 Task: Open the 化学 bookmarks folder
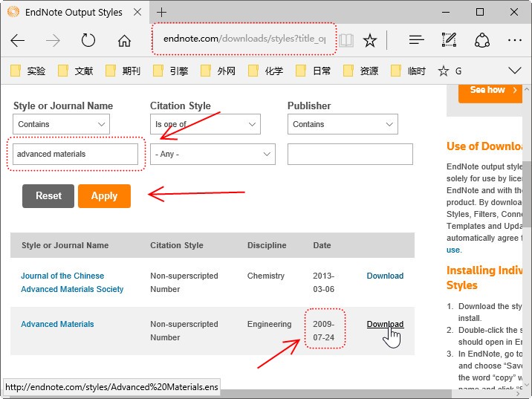click(x=266, y=71)
